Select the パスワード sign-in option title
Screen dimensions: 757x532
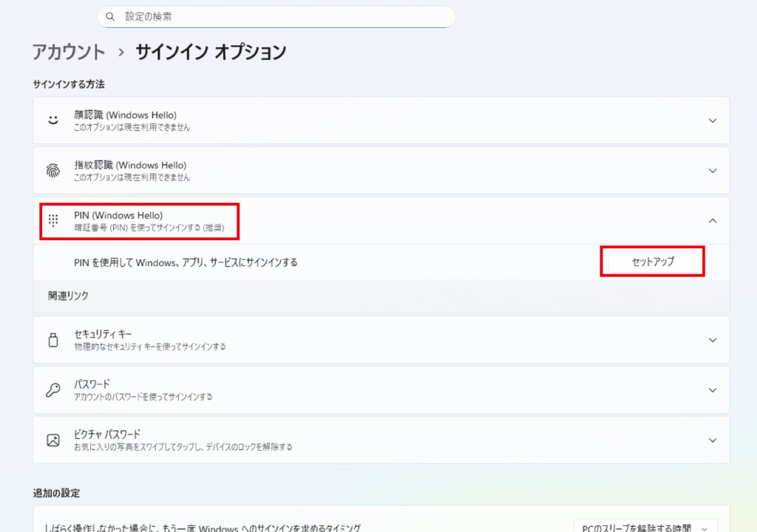point(92,384)
